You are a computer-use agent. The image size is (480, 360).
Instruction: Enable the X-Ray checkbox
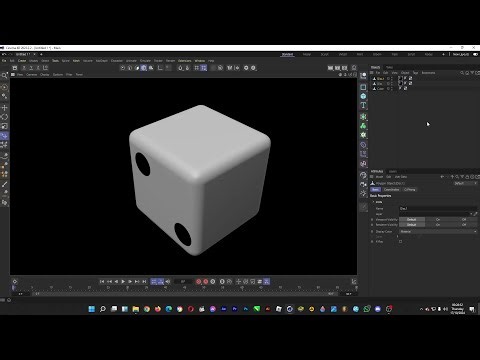pyautogui.click(x=400, y=242)
